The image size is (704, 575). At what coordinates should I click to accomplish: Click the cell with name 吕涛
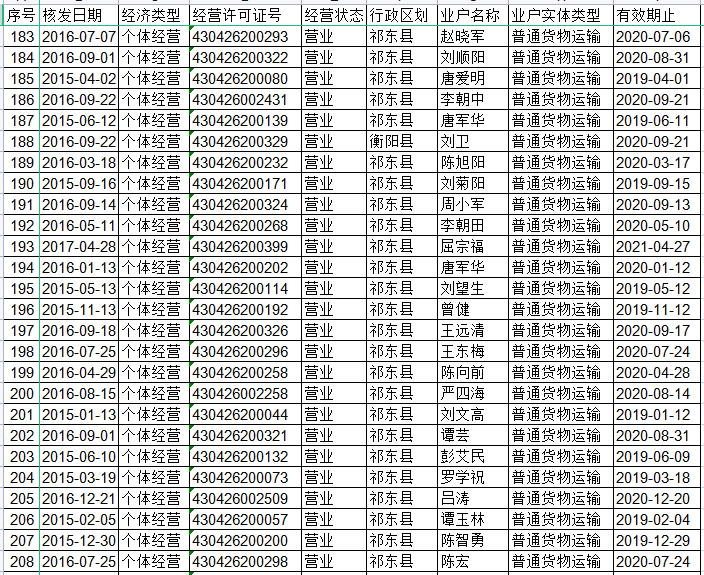(455, 498)
